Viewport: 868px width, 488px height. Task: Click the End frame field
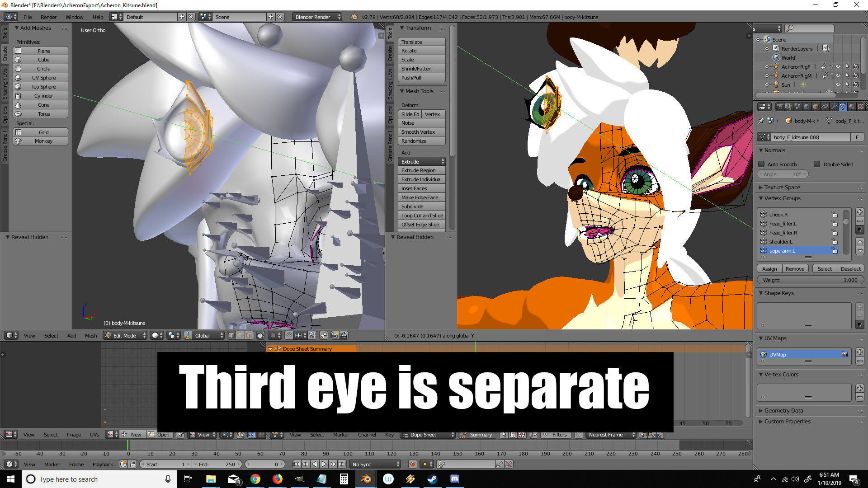pyautogui.click(x=217, y=464)
